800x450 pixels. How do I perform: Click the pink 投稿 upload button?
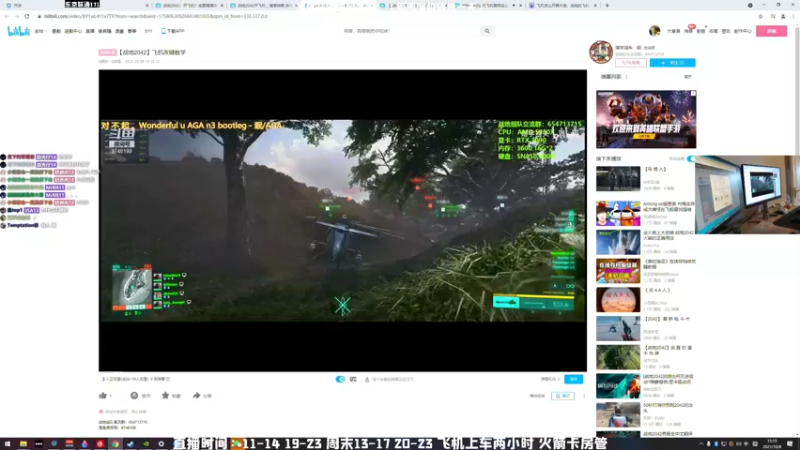pos(771,31)
